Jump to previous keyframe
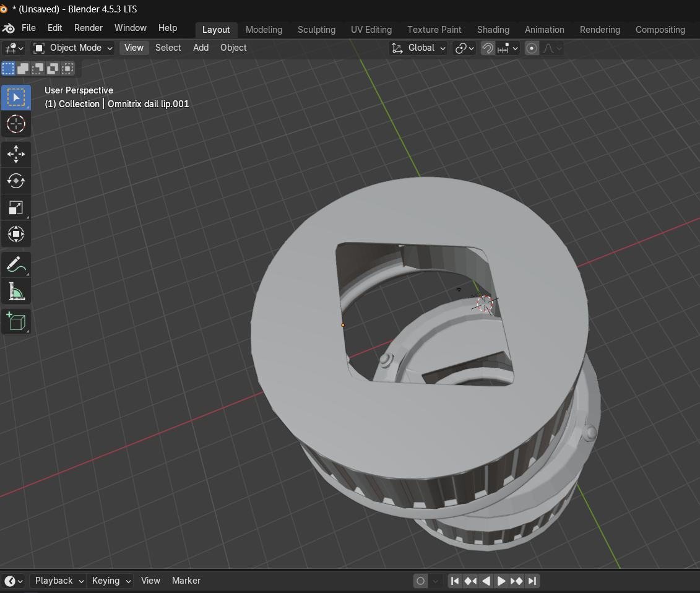The image size is (700, 593). coord(470,581)
